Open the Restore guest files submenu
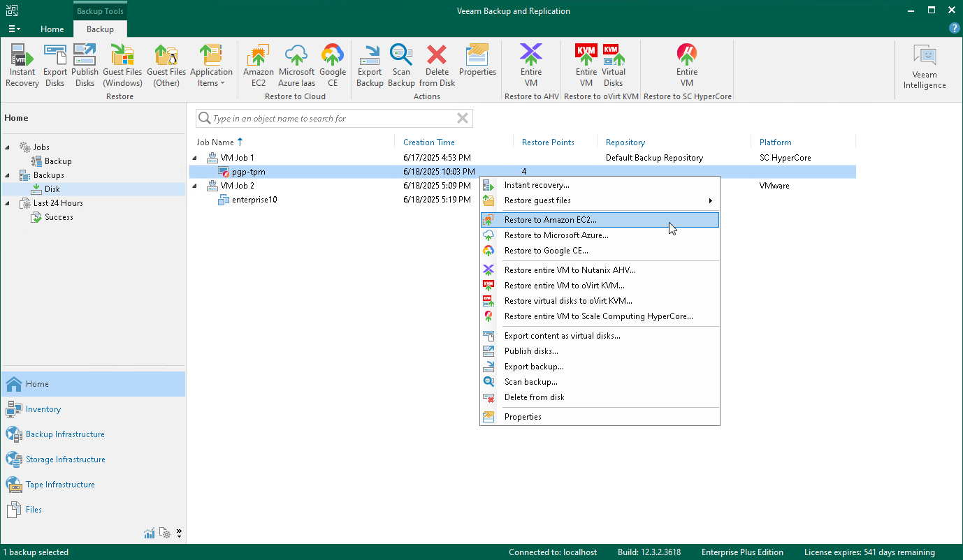Screen dimensions: 963x560 pyautogui.click(x=600, y=200)
